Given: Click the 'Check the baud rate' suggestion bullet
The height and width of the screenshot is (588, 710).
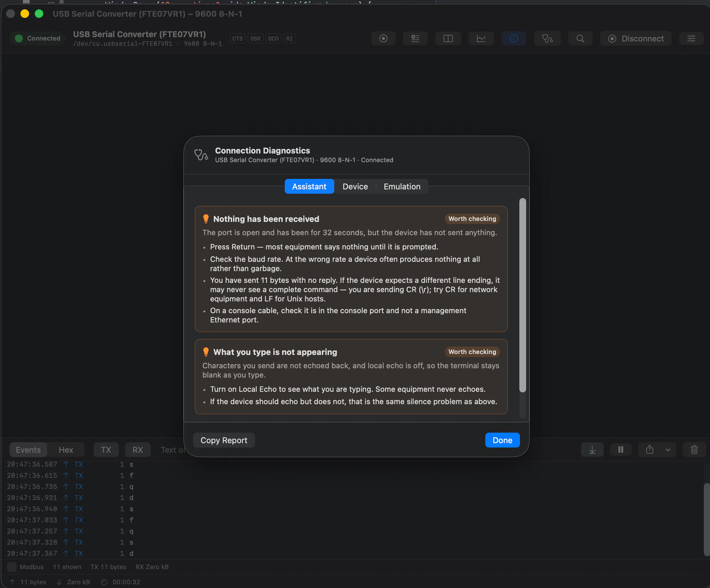Looking at the screenshot, I should click(x=345, y=264).
